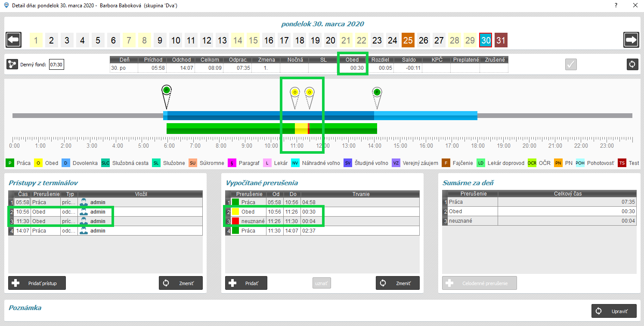Image resolution: width=644 pixels, height=326 pixels.
Task: Click the blue D Dovolenka legend icon
Action: click(65, 163)
